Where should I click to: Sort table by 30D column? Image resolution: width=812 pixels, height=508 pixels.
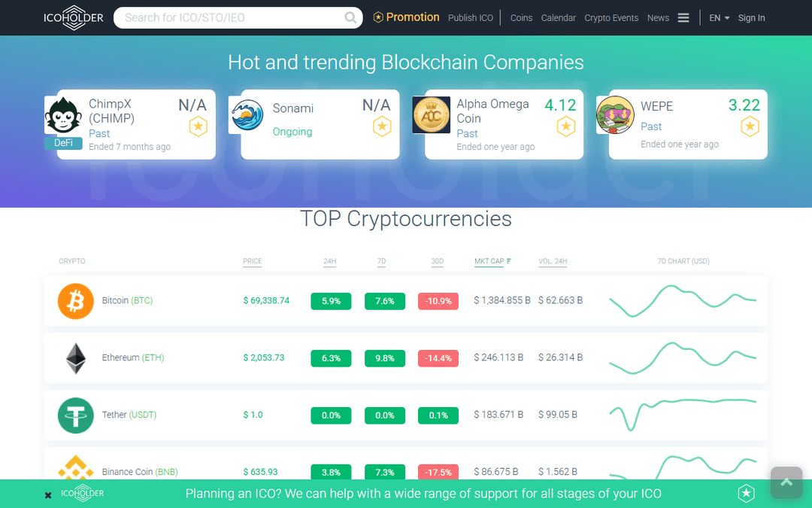coord(438,261)
